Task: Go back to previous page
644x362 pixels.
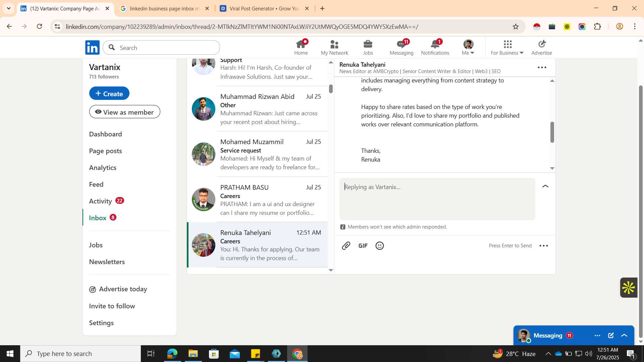Action: pyautogui.click(x=9, y=26)
